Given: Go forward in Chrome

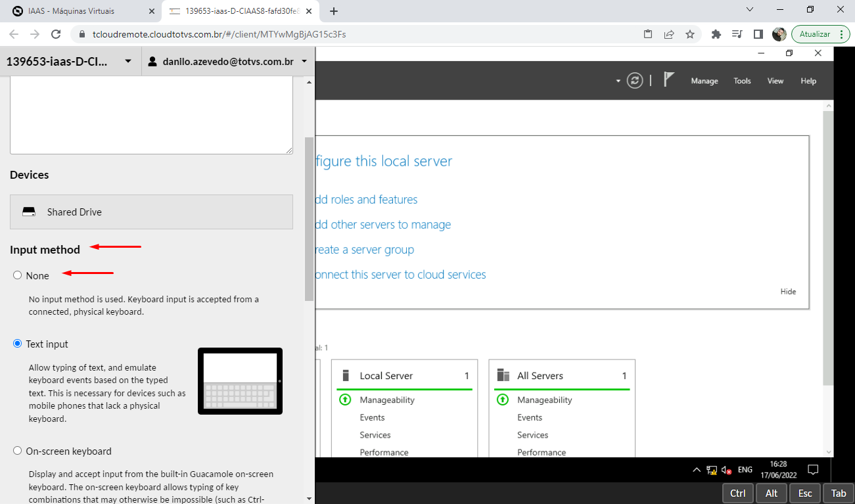Looking at the screenshot, I should coord(35,34).
